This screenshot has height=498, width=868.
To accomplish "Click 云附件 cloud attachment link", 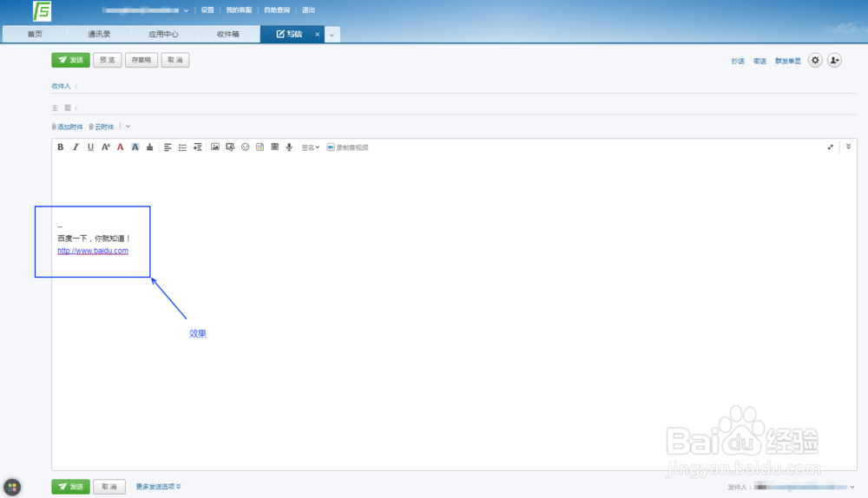I will coord(102,127).
